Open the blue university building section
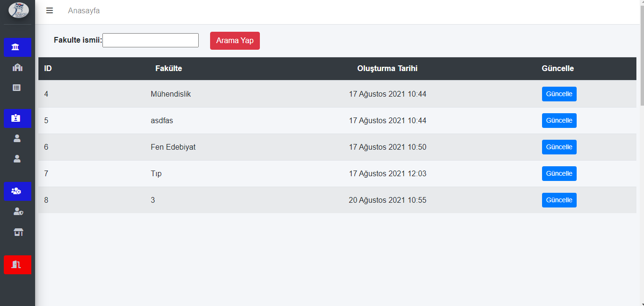This screenshot has width=644, height=306. click(x=18, y=47)
